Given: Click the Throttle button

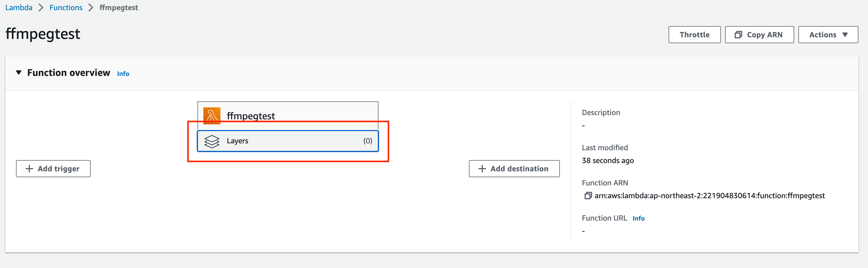Looking at the screenshot, I should point(694,35).
